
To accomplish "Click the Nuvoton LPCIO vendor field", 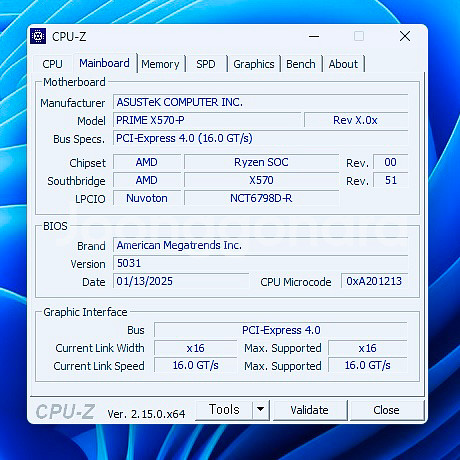I will pyautogui.click(x=147, y=198).
